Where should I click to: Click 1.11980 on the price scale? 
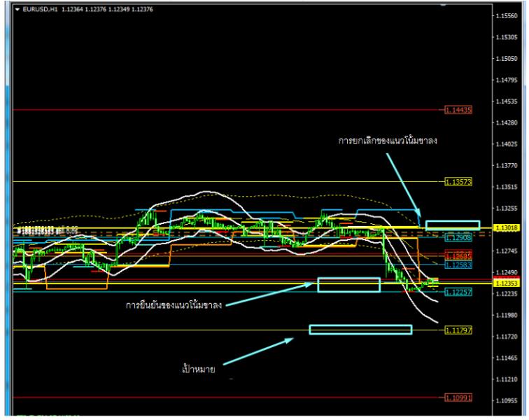[507, 315]
